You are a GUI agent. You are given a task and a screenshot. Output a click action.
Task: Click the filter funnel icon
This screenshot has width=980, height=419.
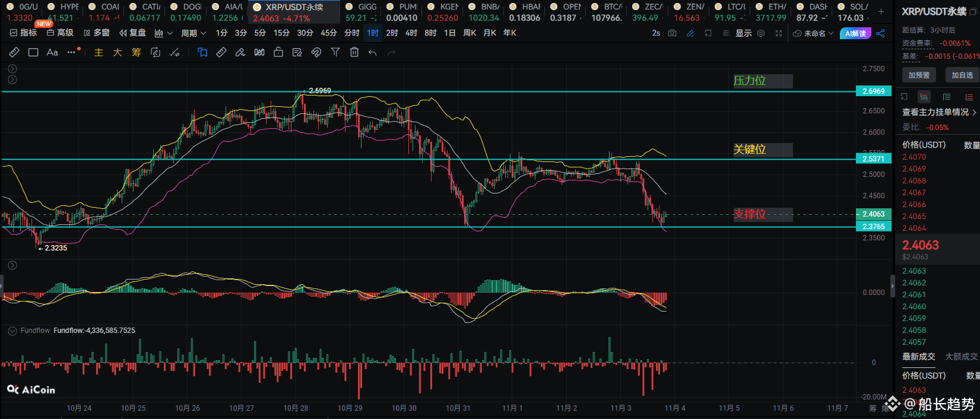(335, 52)
